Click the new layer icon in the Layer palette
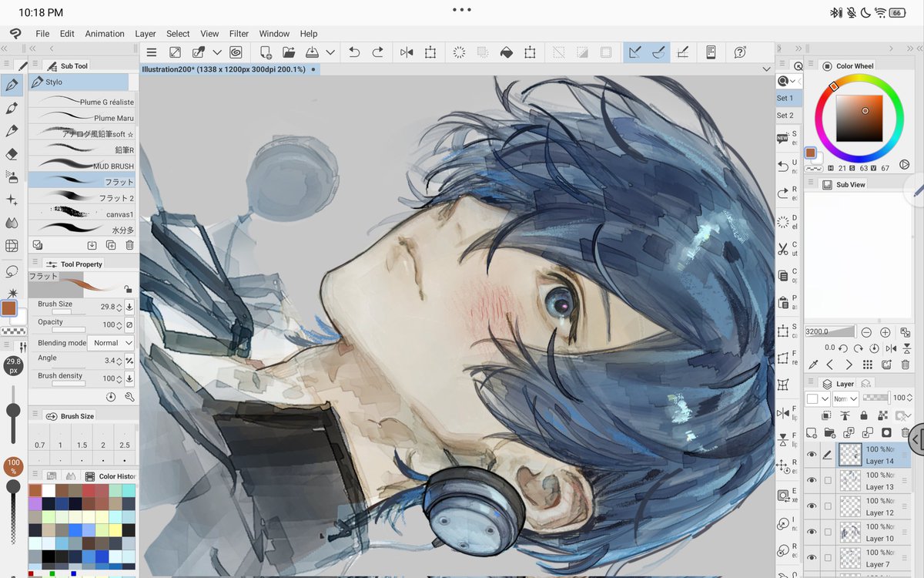Screen dimensions: 924x578 812,432
